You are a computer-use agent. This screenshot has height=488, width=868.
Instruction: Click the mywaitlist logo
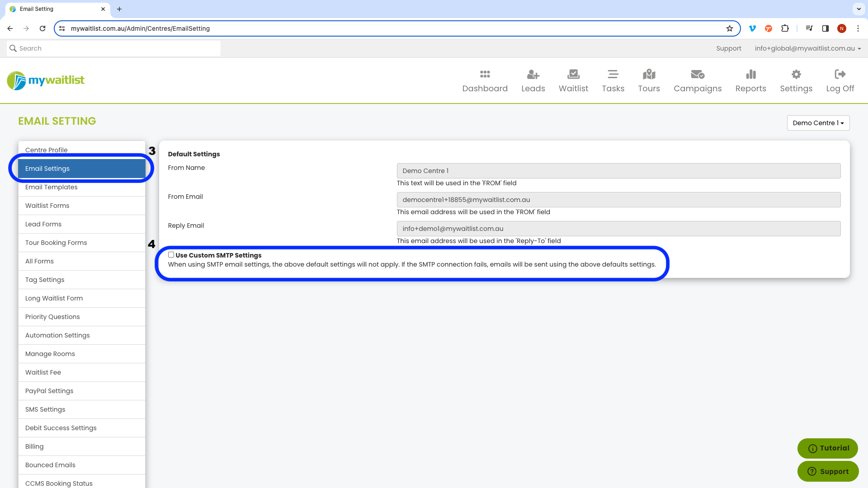click(46, 80)
